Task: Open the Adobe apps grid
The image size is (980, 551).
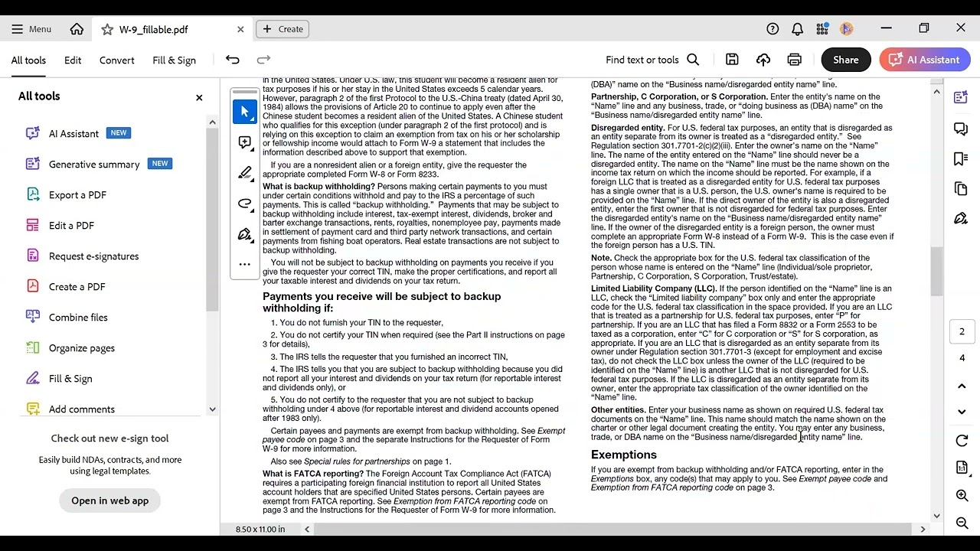Action: coord(822,29)
